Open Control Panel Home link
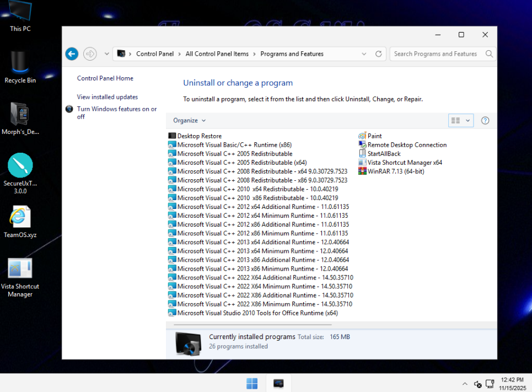Viewport: 532px width, 392px height. [x=105, y=78]
